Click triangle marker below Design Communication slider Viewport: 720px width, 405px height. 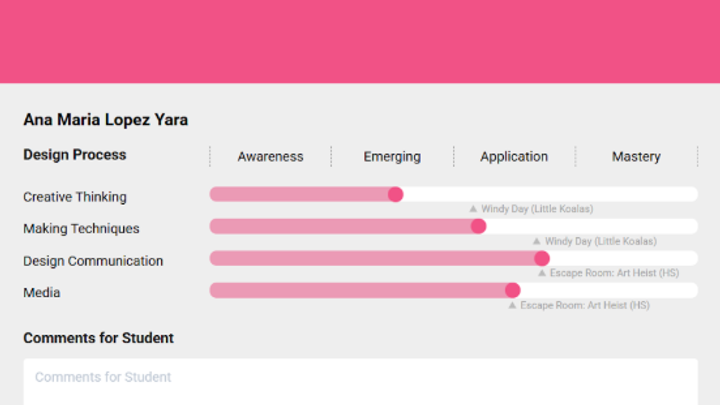point(542,273)
